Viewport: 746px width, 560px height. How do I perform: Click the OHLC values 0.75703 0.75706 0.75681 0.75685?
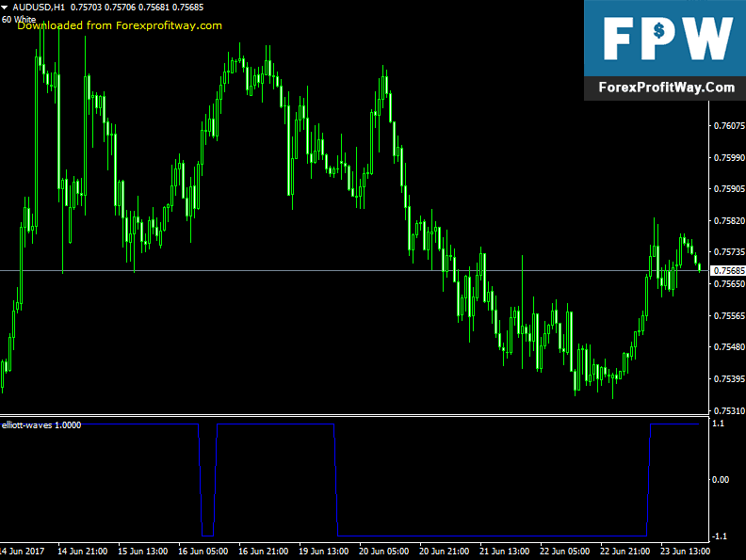137,8
